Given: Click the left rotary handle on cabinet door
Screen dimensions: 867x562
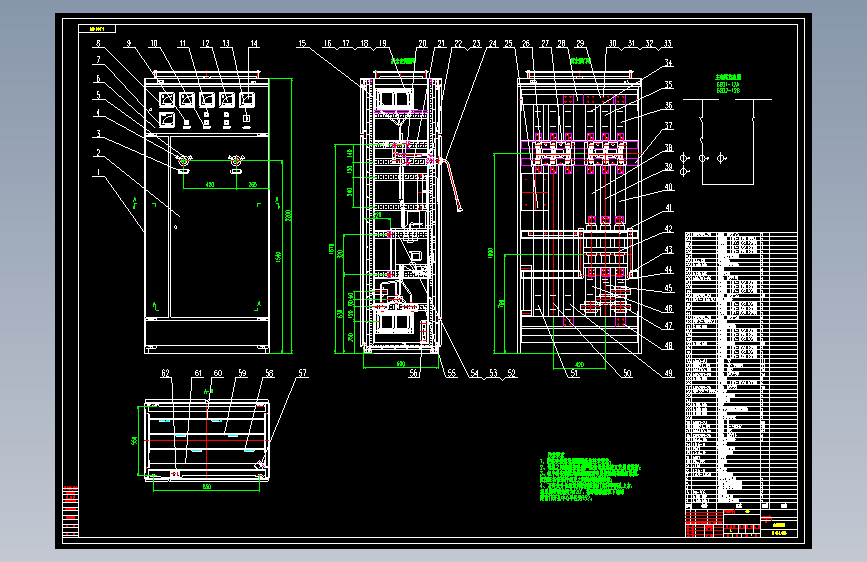Looking at the screenshot, I should (x=184, y=160).
